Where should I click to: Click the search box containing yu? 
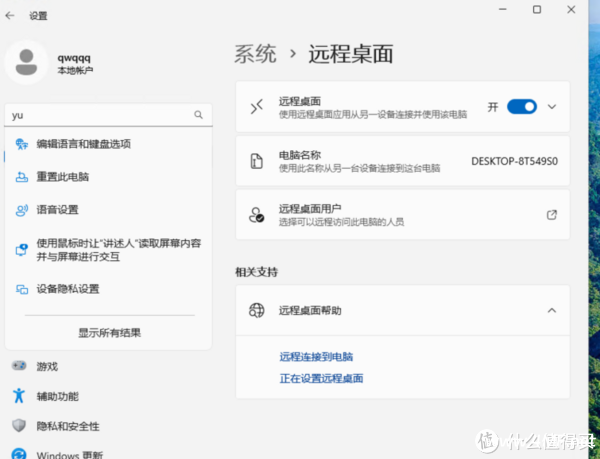tap(98, 116)
